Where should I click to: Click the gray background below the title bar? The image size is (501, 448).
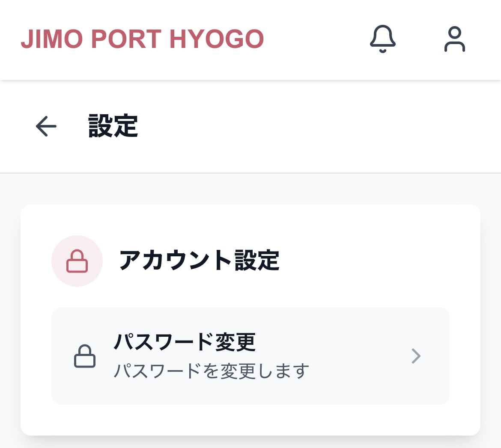tap(250, 189)
